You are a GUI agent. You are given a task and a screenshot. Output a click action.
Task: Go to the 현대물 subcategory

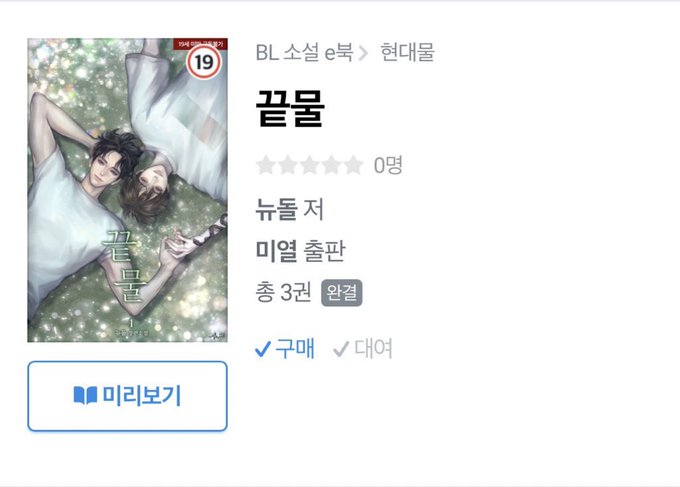[x=407, y=52]
